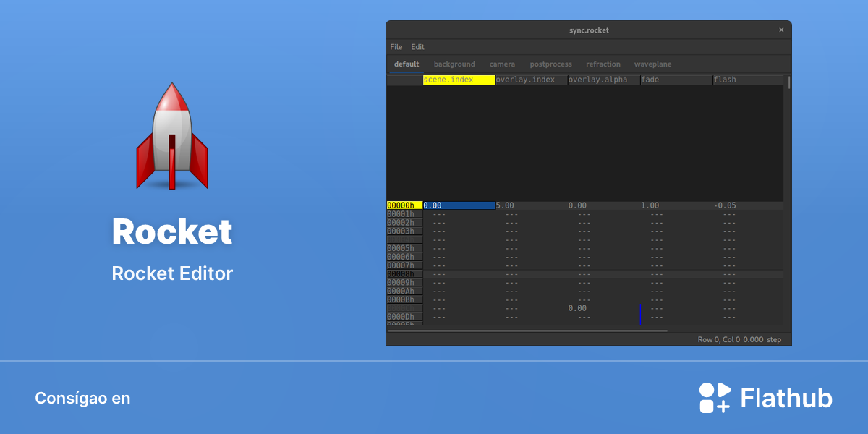Image resolution: width=868 pixels, height=434 pixels.
Task: Click the 0000Bh row label
Action: [x=404, y=299]
